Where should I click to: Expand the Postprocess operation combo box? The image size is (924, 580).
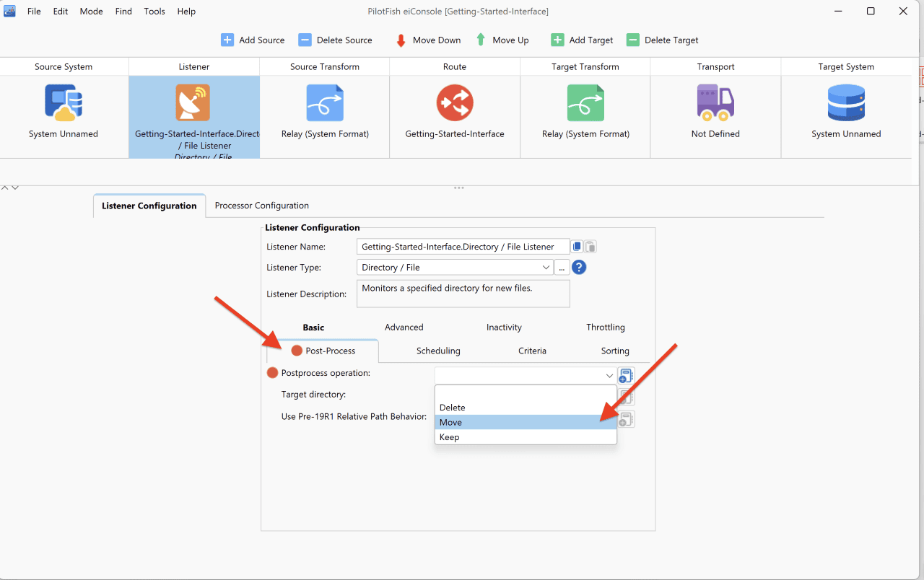pyautogui.click(x=526, y=375)
